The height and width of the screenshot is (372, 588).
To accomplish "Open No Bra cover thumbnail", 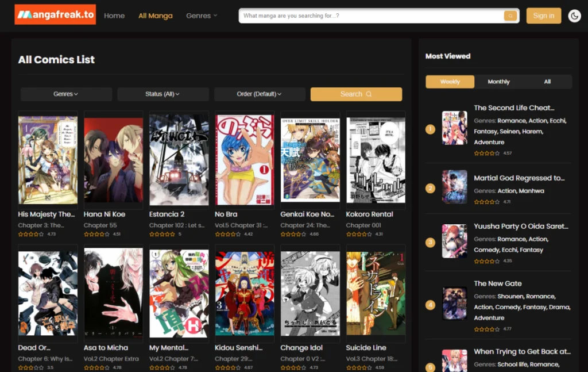I will pos(245,160).
